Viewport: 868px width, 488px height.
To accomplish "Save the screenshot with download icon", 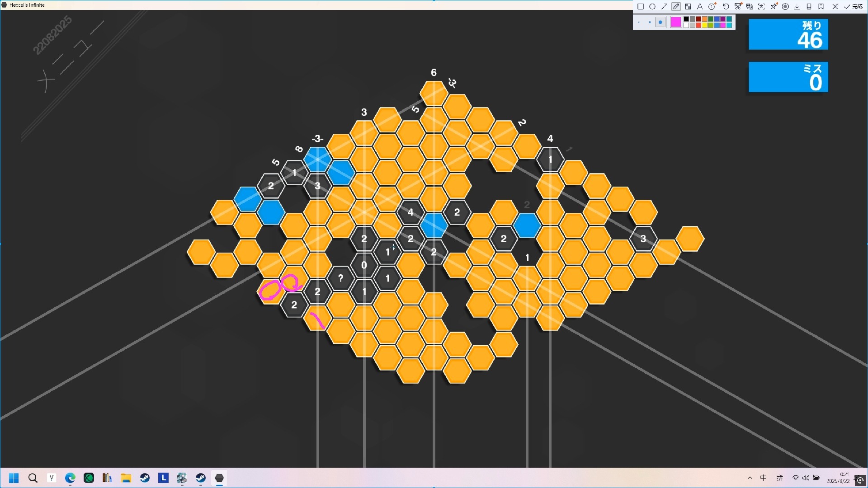I will coord(797,6).
